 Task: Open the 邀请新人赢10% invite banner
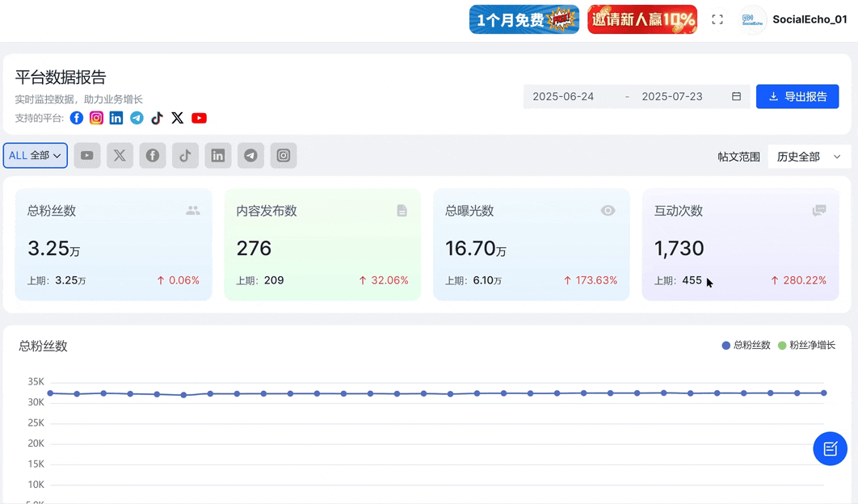[642, 19]
